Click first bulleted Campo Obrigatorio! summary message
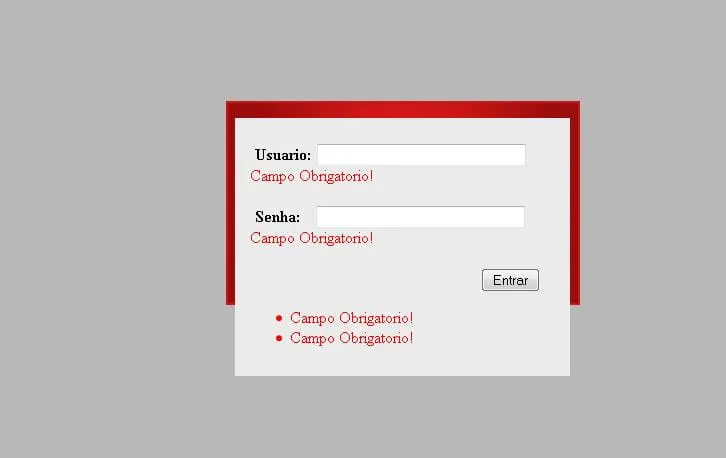Viewport: 726px width, 458px height. tap(351, 319)
